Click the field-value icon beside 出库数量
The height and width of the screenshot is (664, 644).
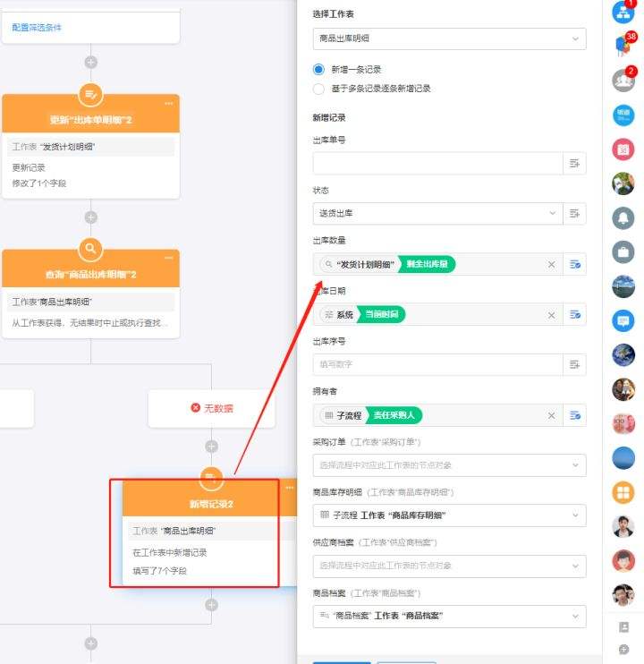(x=574, y=264)
